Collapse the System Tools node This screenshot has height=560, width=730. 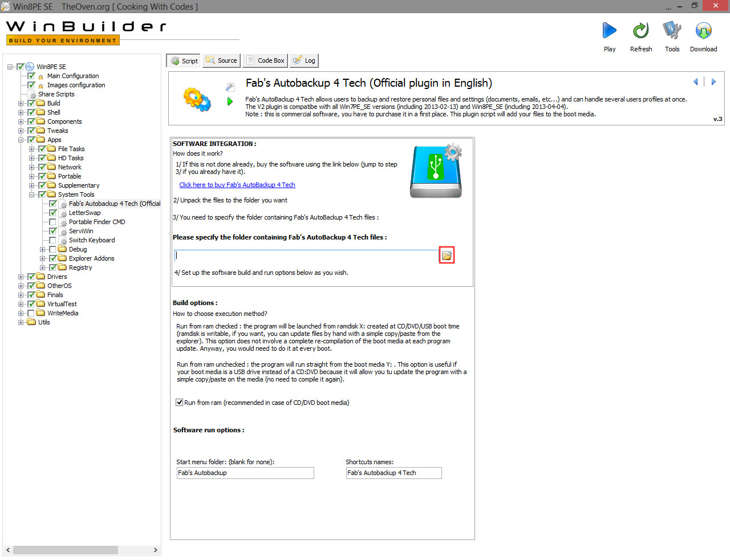[x=32, y=194]
